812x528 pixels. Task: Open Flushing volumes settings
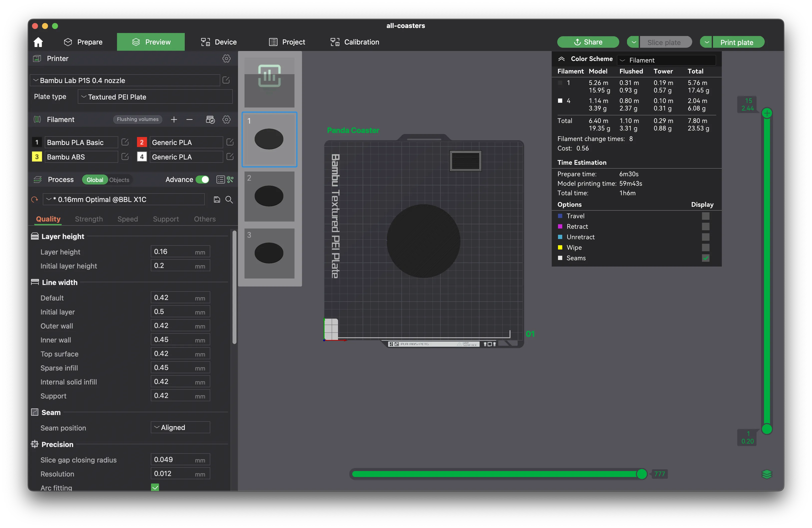pos(137,119)
